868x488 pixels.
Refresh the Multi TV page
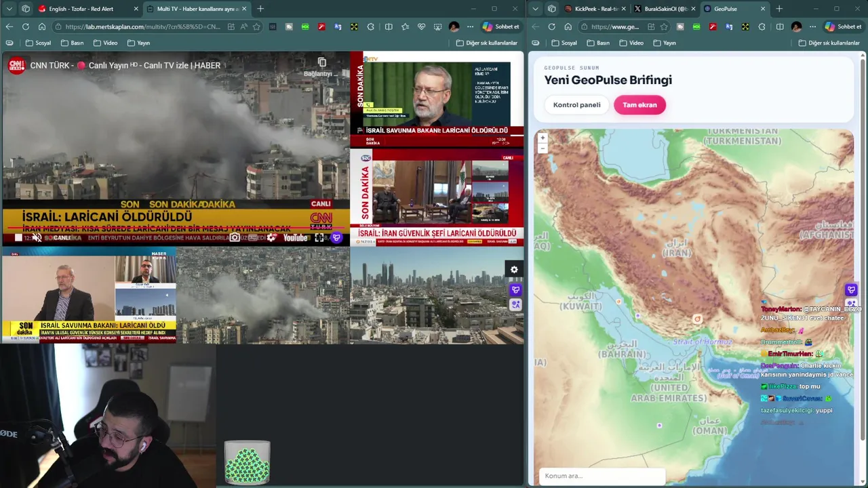[26, 26]
